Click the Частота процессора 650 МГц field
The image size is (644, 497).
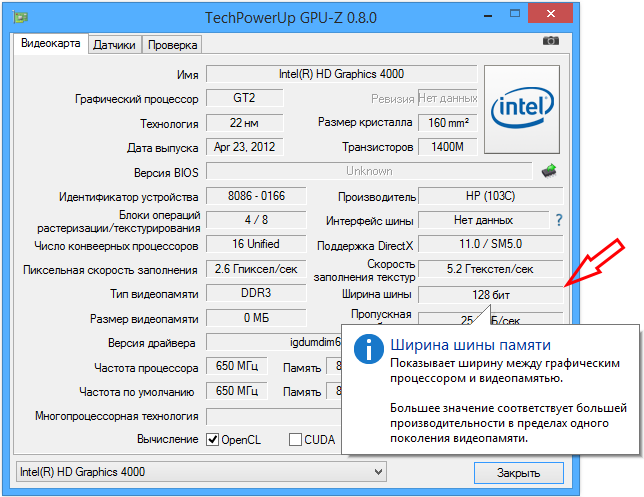237,366
